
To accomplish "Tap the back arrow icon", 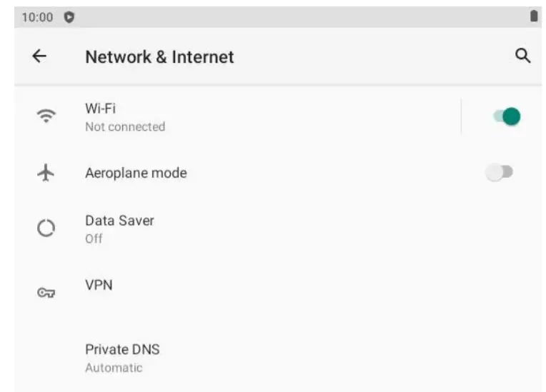I will [39, 56].
